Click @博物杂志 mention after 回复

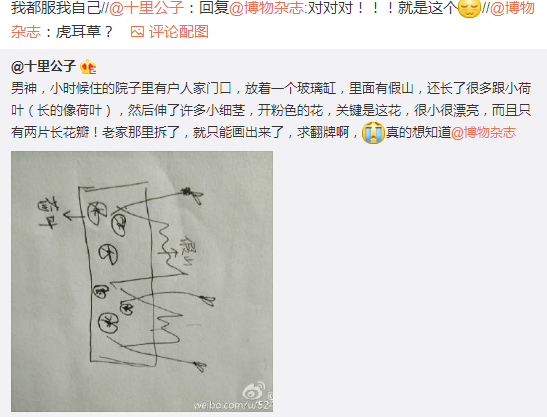coord(267,8)
